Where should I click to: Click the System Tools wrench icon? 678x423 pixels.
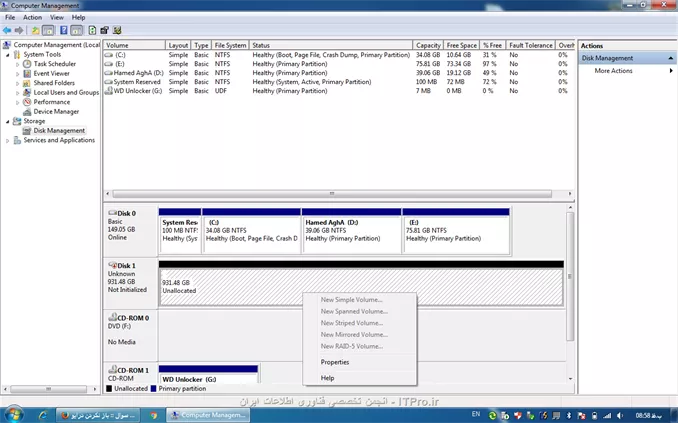(17, 54)
